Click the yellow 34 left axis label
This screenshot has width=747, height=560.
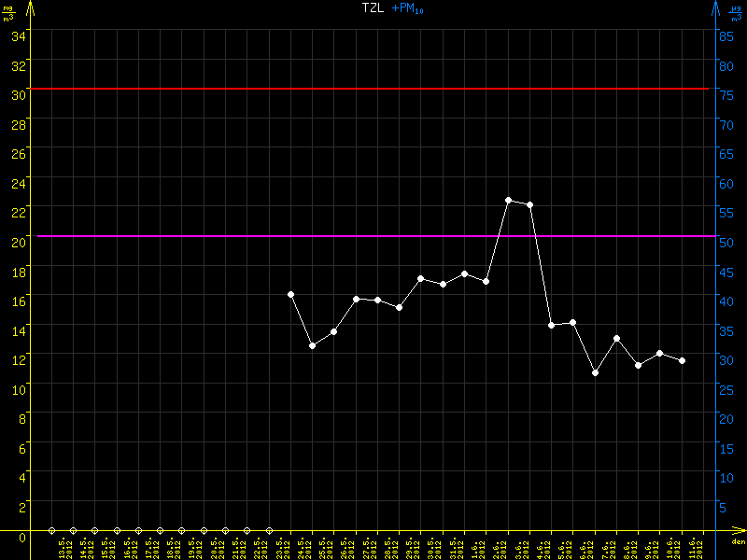(18, 35)
